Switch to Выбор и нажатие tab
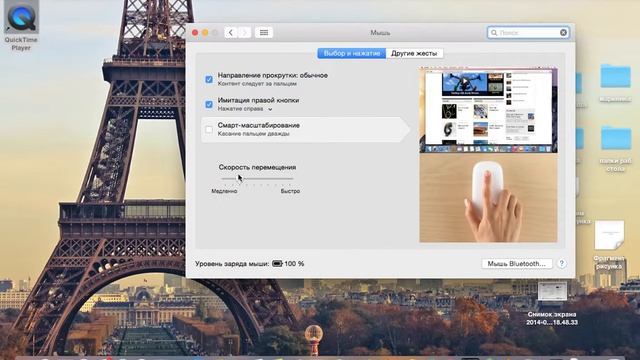The width and height of the screenshot is (640, 360). [351, 53]
